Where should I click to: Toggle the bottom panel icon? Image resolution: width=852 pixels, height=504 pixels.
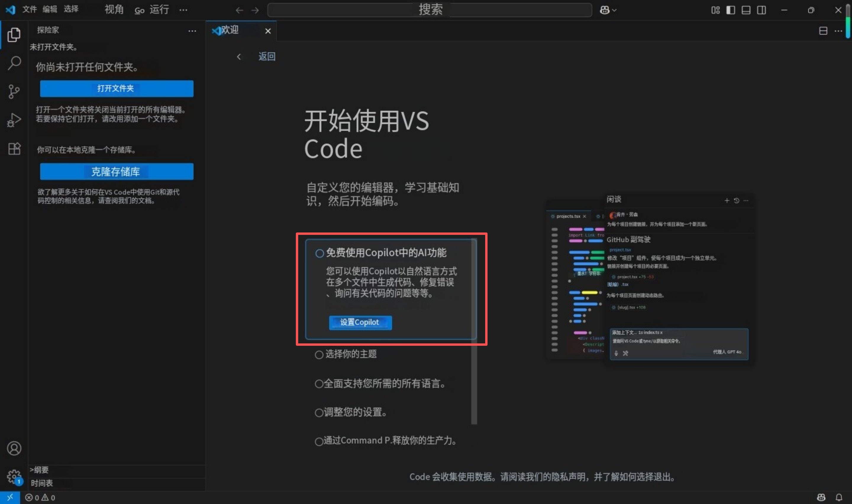click(746, 10)
